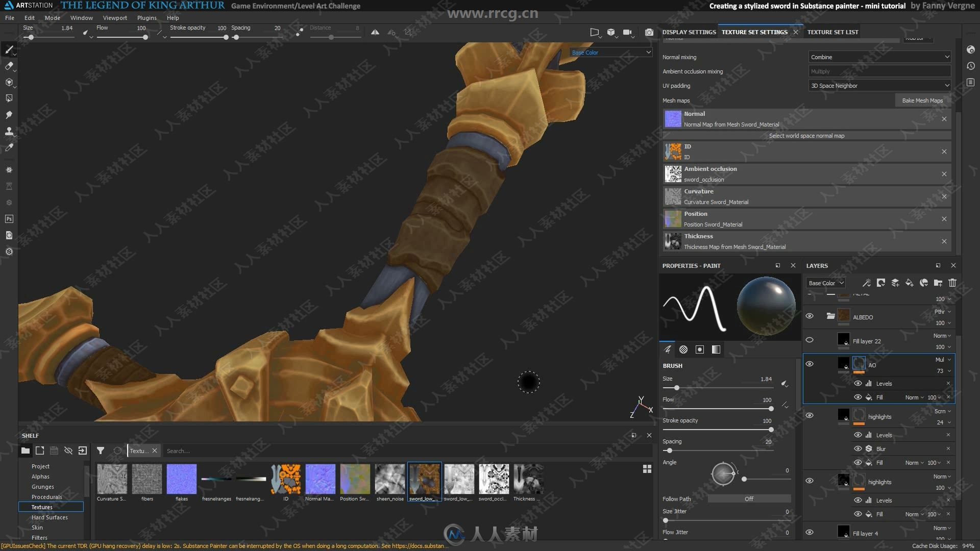
Task: Open the Normal mixing Combine dropdown
Action: pyautogui.click(x=879, y=57)
